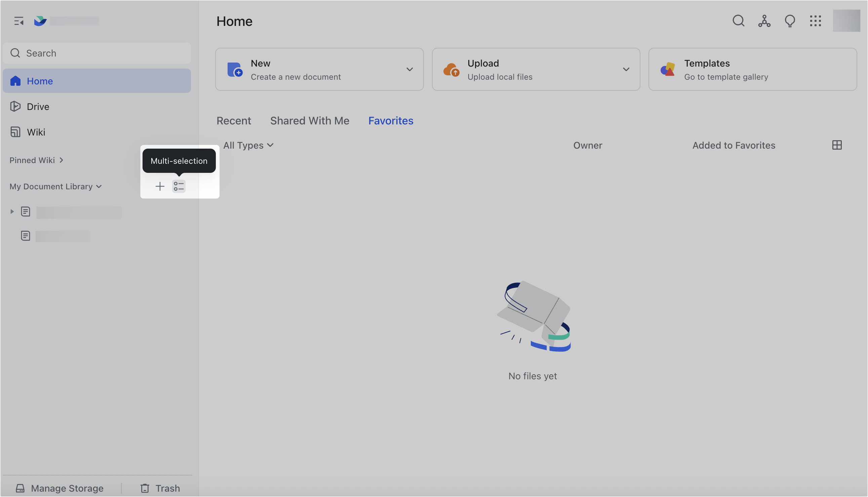
Task: Switch to Shared With Me tab
Action: (310, 120)
